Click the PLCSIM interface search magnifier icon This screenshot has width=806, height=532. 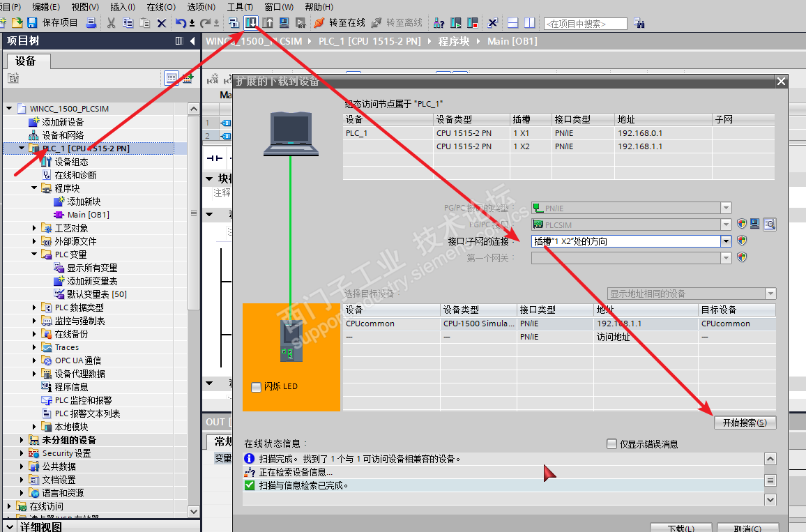coord(770,224)
